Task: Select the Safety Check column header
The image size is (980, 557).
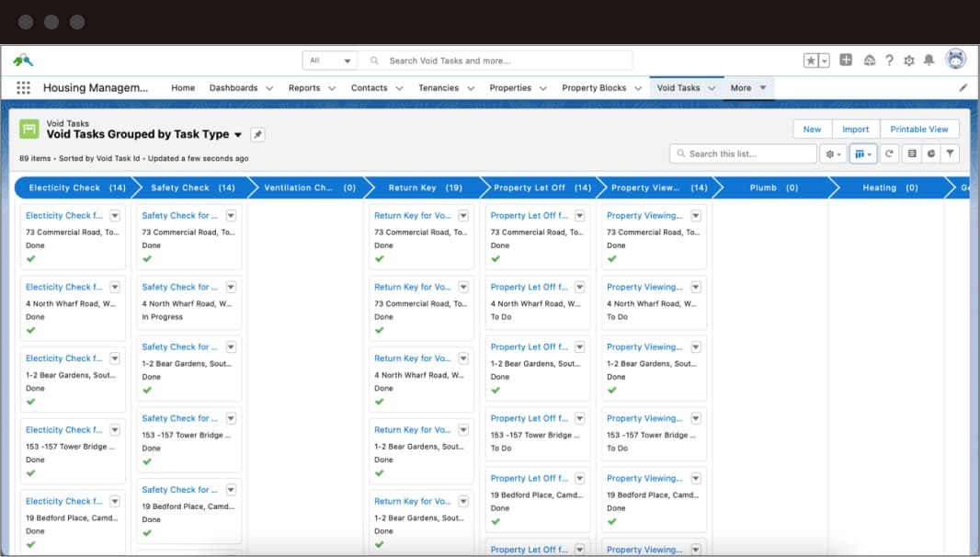Action: coord(192,188)
